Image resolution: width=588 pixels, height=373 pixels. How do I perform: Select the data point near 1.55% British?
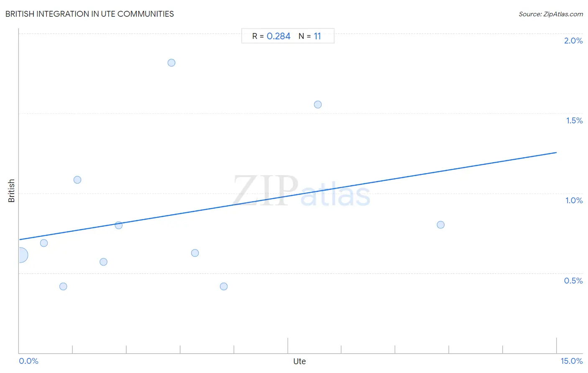pyautogui.click(x=318, y=105)
